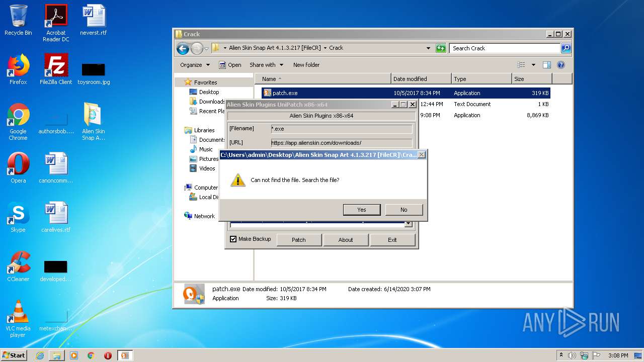Open Recycle Bin desktop icon
This screenshot has width=644, height=362.
pos(18,20)
